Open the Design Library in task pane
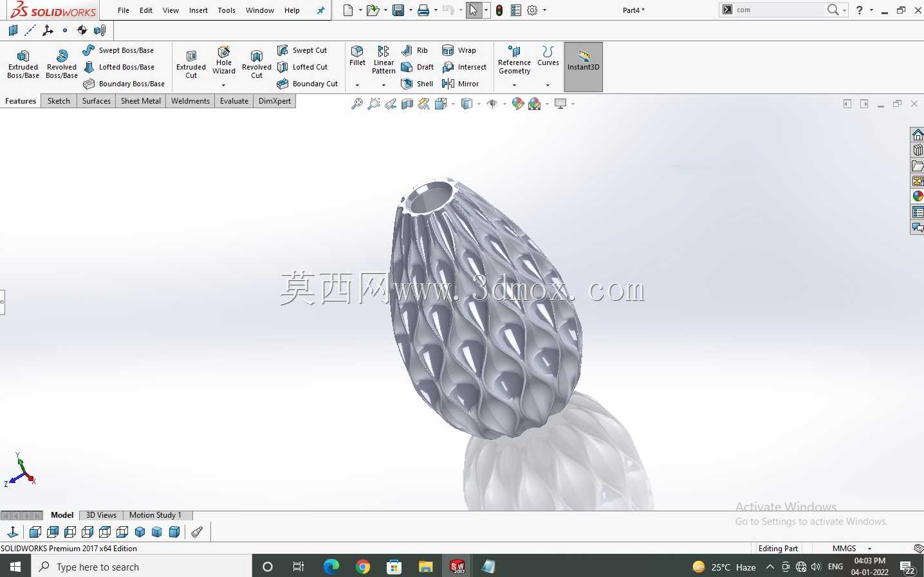This screenshot has height=577, width=924. pos(918,150)
